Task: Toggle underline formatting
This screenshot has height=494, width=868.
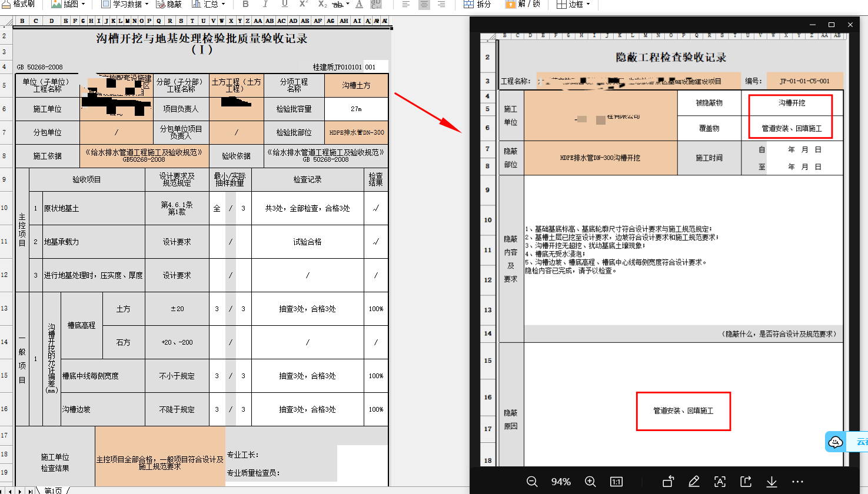Action: point(284,4)
